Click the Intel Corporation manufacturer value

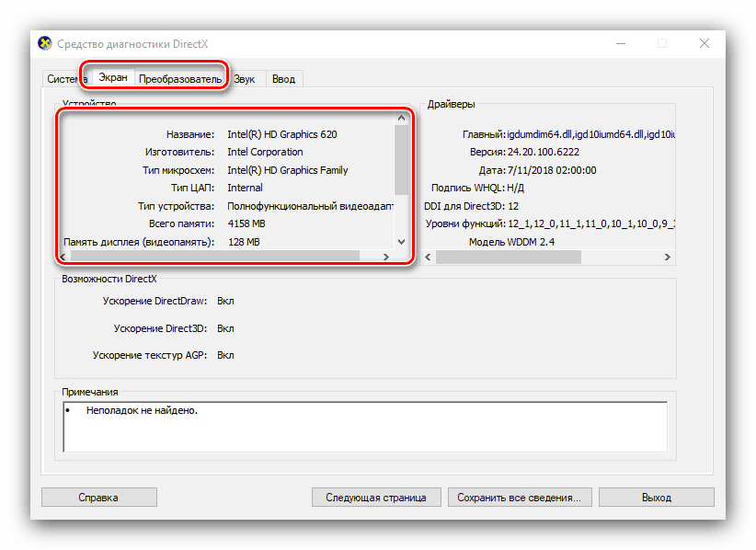coord(265,153)
